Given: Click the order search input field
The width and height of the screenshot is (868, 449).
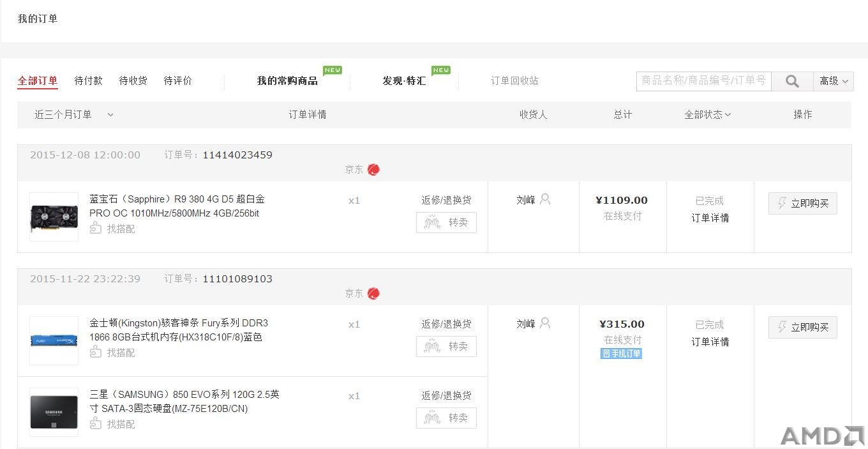Looking at the screenshot, I should click(x=704, y=81).
